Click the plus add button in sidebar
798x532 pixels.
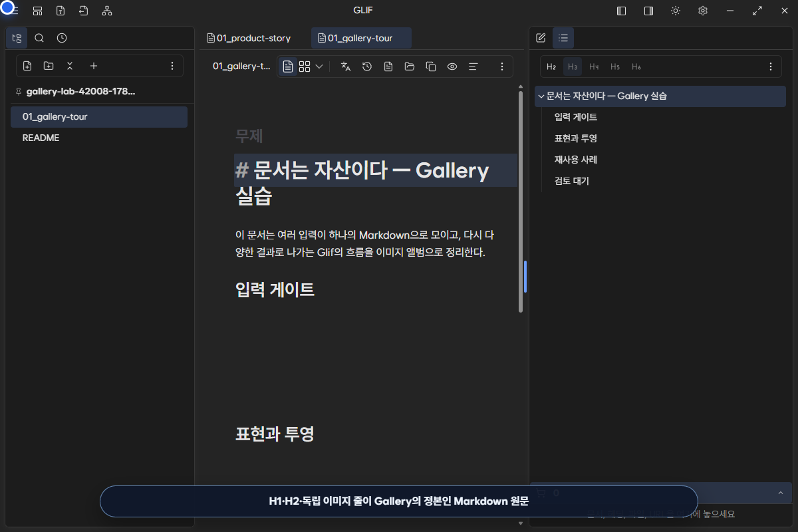click(x=94, y=66)
